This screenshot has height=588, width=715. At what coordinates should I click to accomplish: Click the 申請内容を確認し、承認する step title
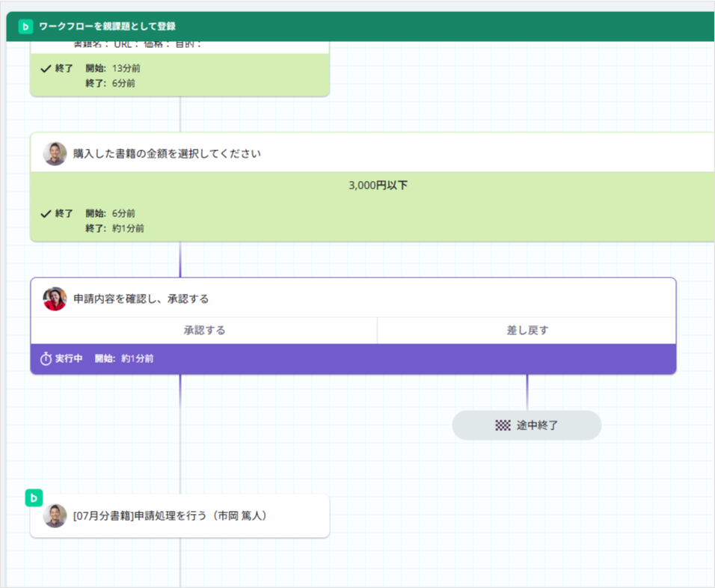coord(141,298)
